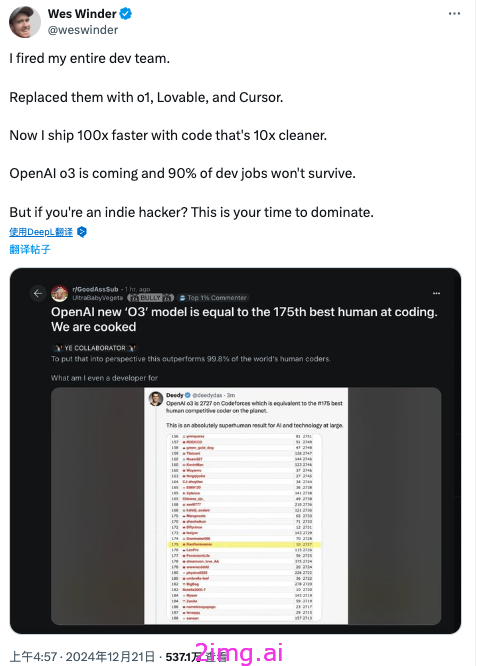The width and height of the screenshot is (477, 666).
Task: Click the tweet timestamp December 21, 2024
Action: (x=82, y=657)
